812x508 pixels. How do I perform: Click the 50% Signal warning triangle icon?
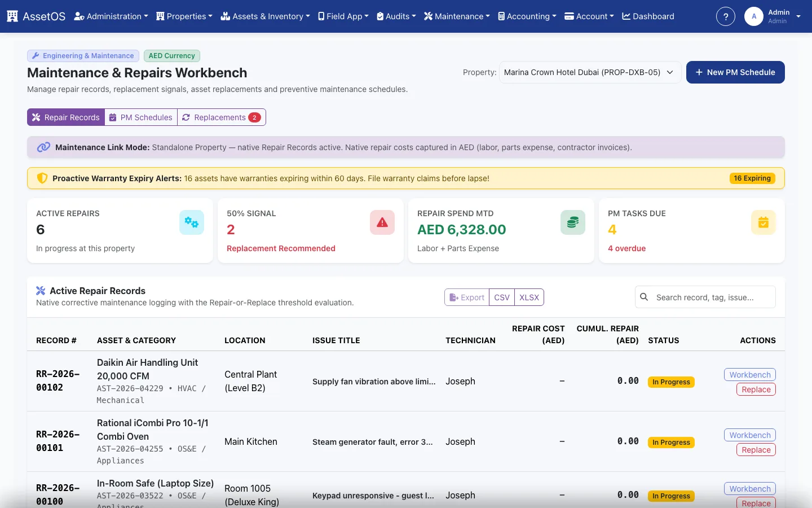pos(382,222)
